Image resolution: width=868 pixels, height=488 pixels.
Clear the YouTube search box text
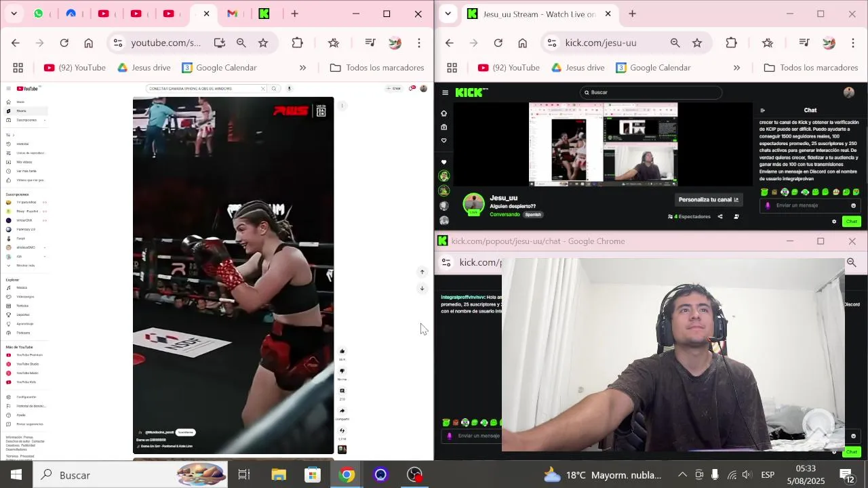[x=262, y=89]
